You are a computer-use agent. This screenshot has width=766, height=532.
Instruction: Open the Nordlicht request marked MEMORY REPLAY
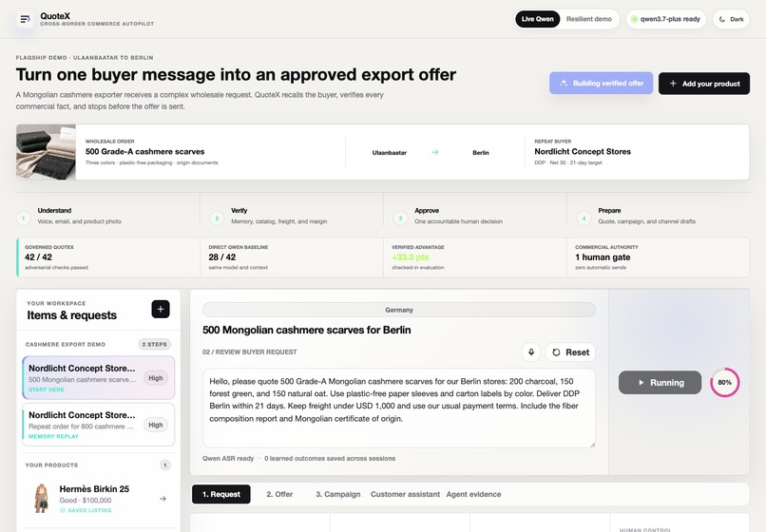point(98,425)
